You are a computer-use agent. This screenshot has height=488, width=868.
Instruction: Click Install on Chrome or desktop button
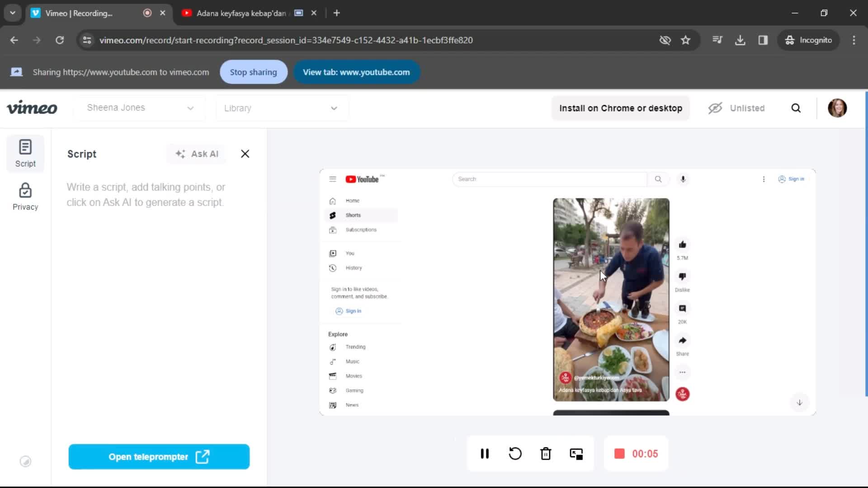620,108
